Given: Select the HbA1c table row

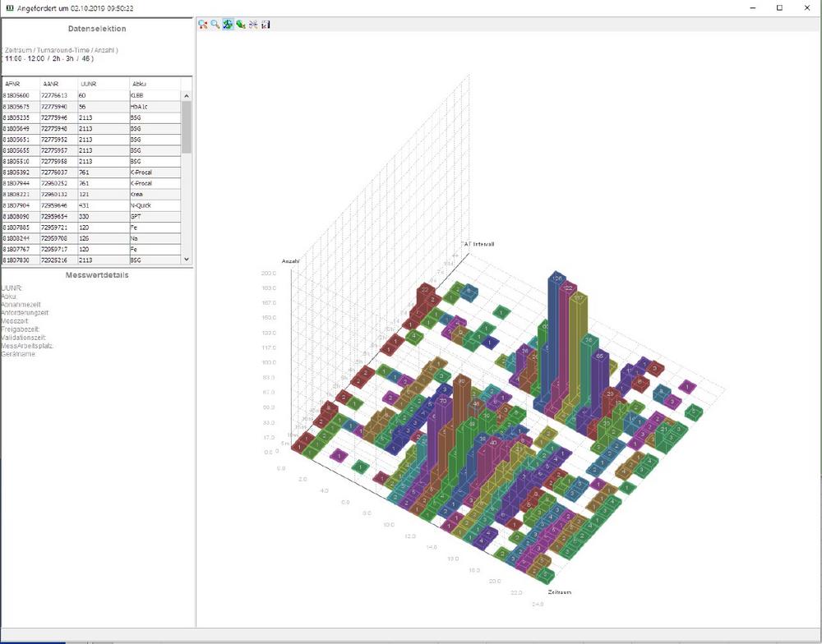Looking at the screenshot, I should [x=90, y=107].
